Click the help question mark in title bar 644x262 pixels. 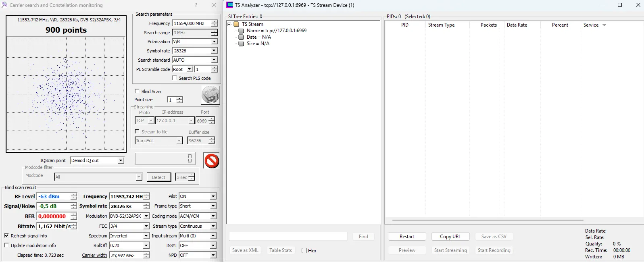196,5
